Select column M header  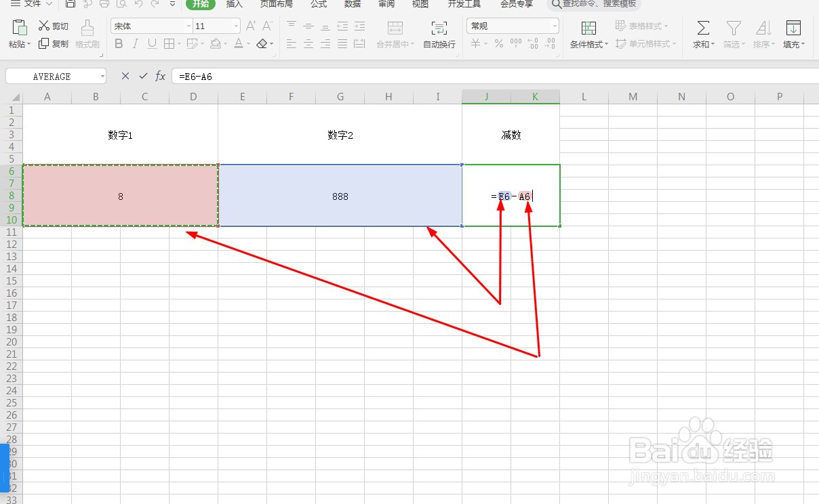point(633,97)
